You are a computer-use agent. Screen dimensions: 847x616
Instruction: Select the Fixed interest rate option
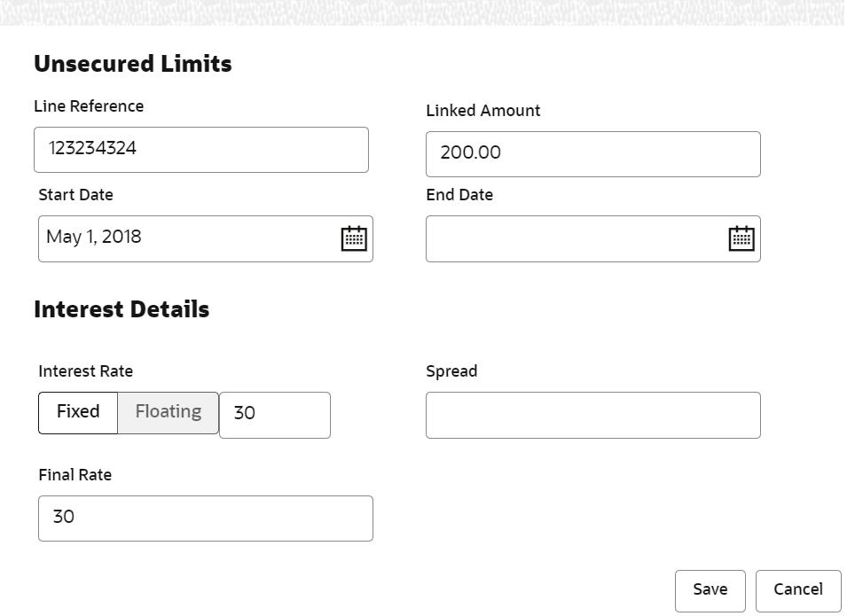coord(78,412)
